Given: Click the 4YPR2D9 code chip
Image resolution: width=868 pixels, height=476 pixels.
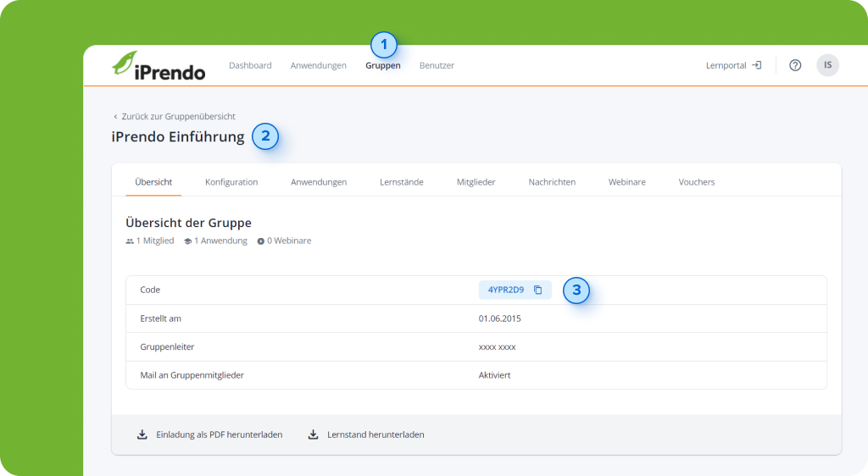Looking at the screenshot, I should (x=515, y=290).
